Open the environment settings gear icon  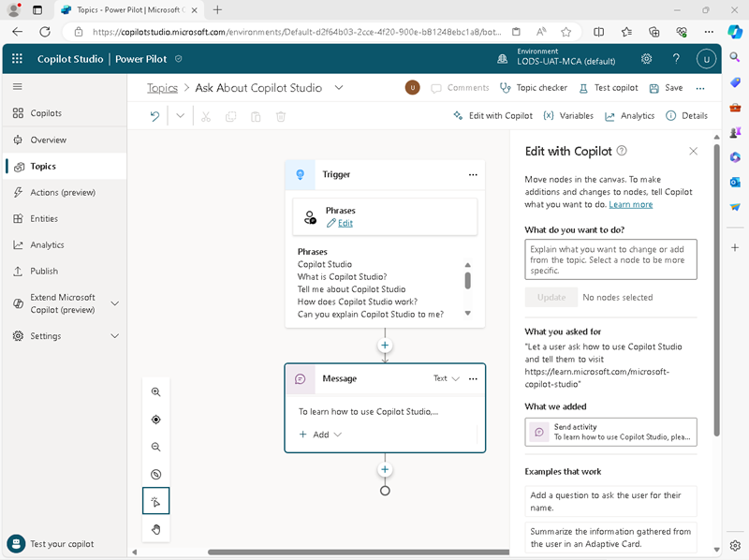click(646, 59)
